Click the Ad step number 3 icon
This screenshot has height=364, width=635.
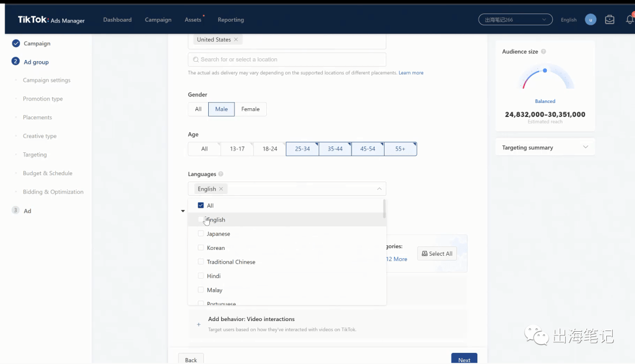click(x=15, y=210)
